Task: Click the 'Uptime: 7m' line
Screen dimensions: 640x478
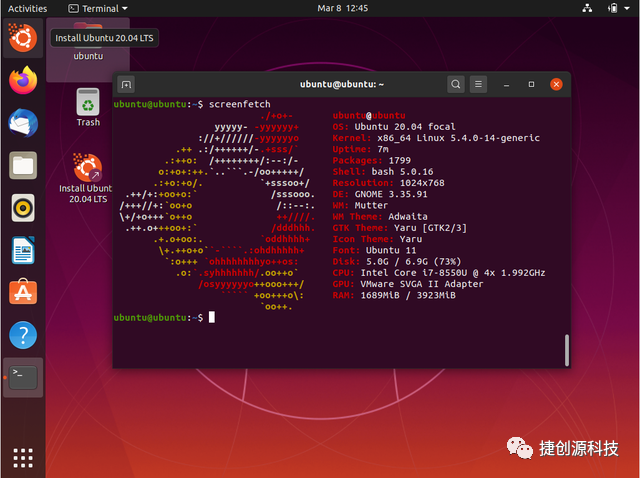Action: coord(360,149)
